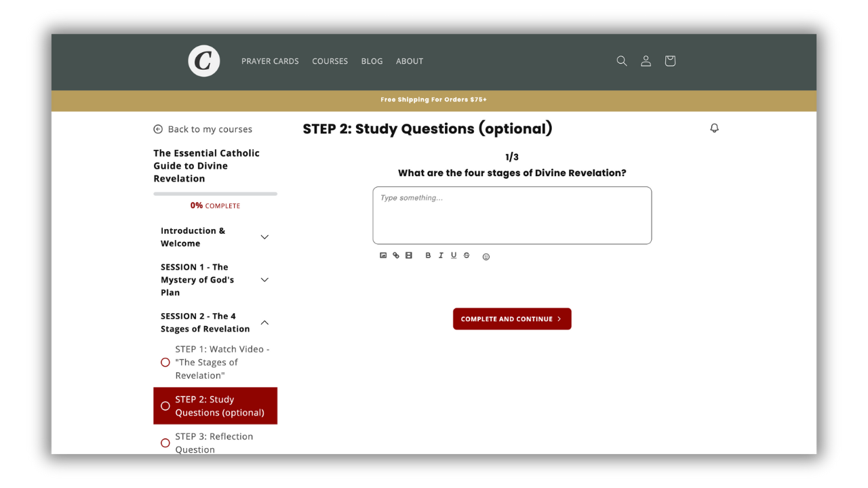Screen dimensions: 868x488
Task: Apply italic formatting
Action: pos(441,256)
